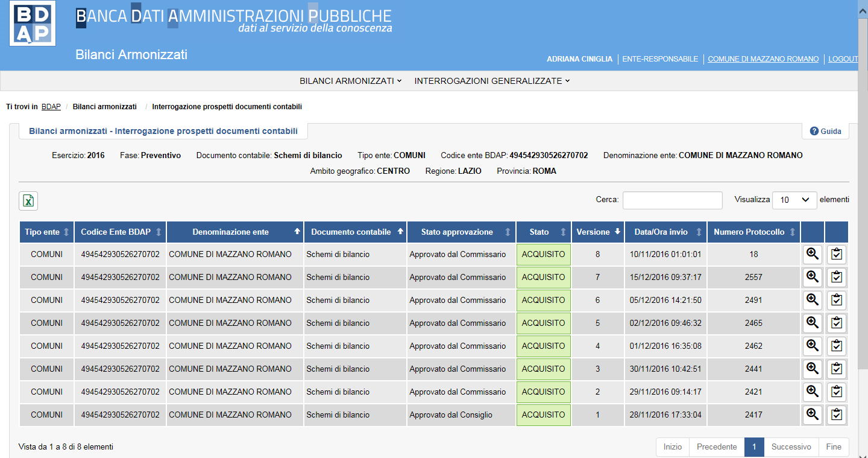Screen dimensions: 868x458
Task: Select page 1 pagination button
Action: 754,447
